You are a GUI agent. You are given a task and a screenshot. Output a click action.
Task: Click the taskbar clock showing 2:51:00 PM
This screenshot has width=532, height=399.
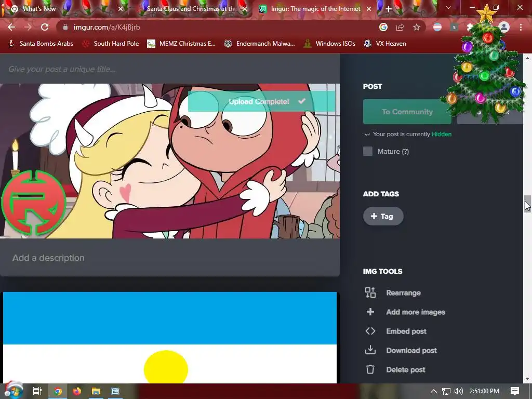(484, 391)
